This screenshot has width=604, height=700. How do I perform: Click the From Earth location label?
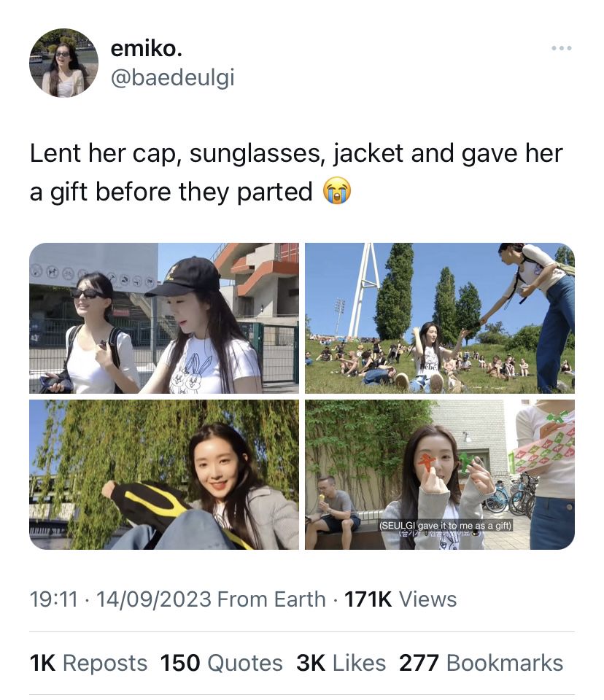tap(271, 599)
